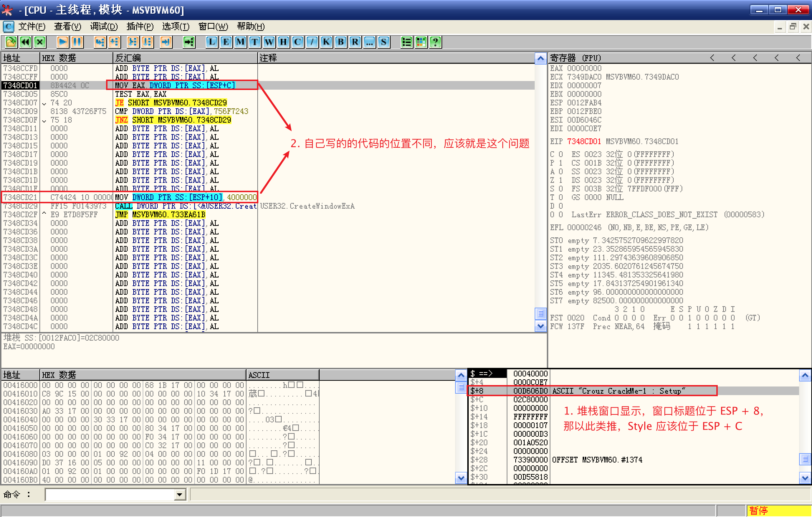The image size is (812, 517).
Task: Click the Restart program rewind icon
Action: click(x=25, y=42)
